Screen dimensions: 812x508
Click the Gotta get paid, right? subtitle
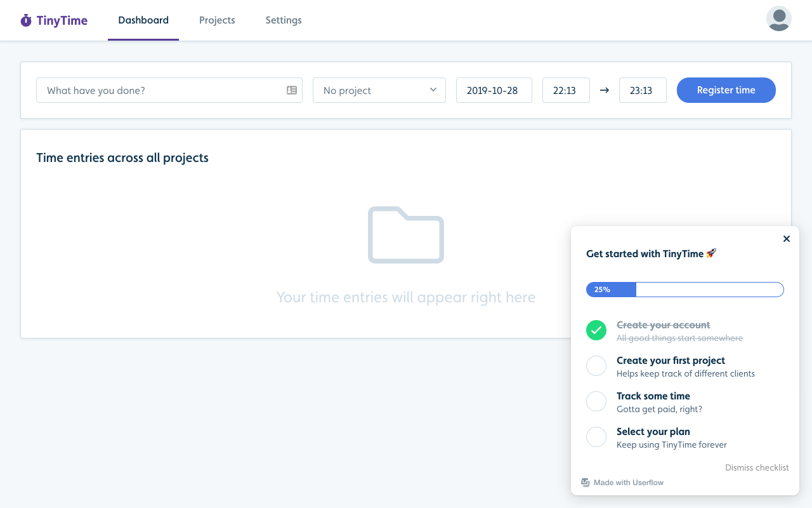pos(659,409)
